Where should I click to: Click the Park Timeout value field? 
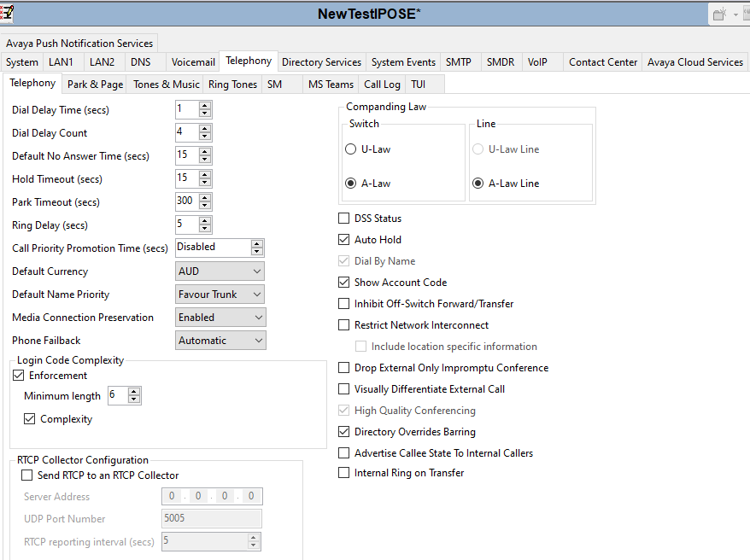pos(186,201)
